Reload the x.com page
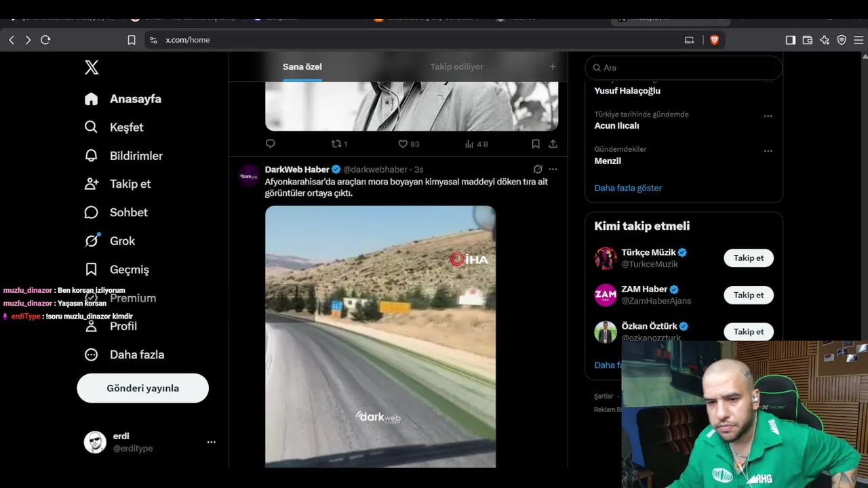 click(x=45, y=40)
